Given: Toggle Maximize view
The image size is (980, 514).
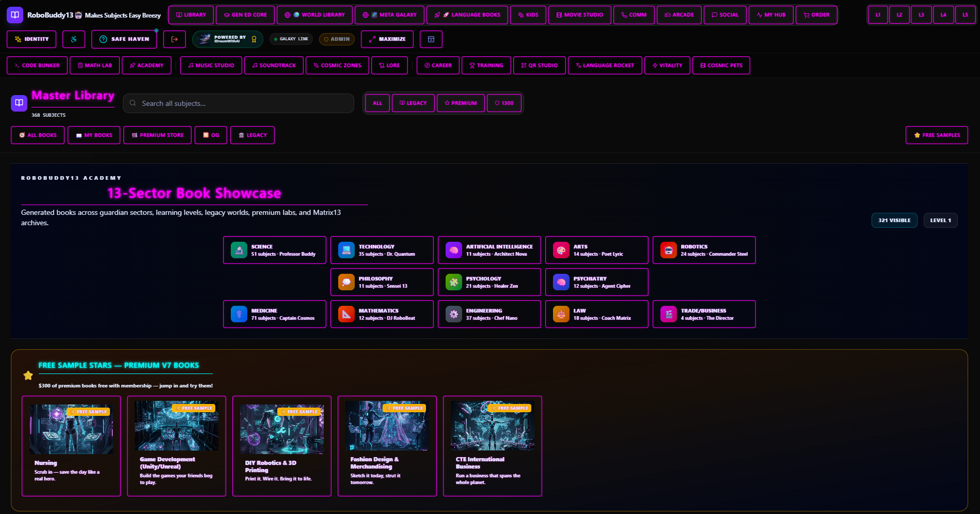Looking at the screenshot, I should click(x=387, y=39).
